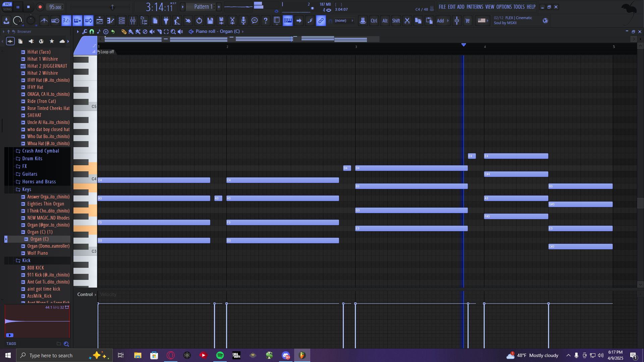Click the Shift modifier button

396,21
